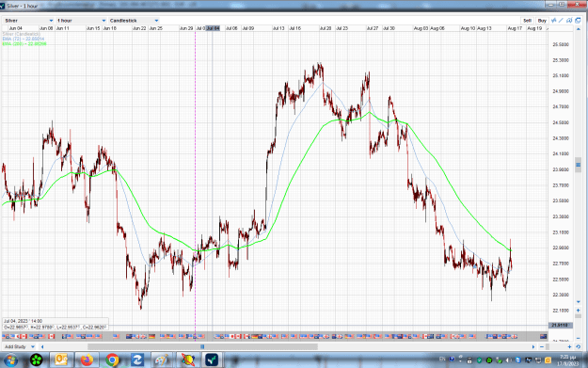Open the blue sync arrows taskbar app
Viewport: 588px width, 368px height.
pos(137,360)
